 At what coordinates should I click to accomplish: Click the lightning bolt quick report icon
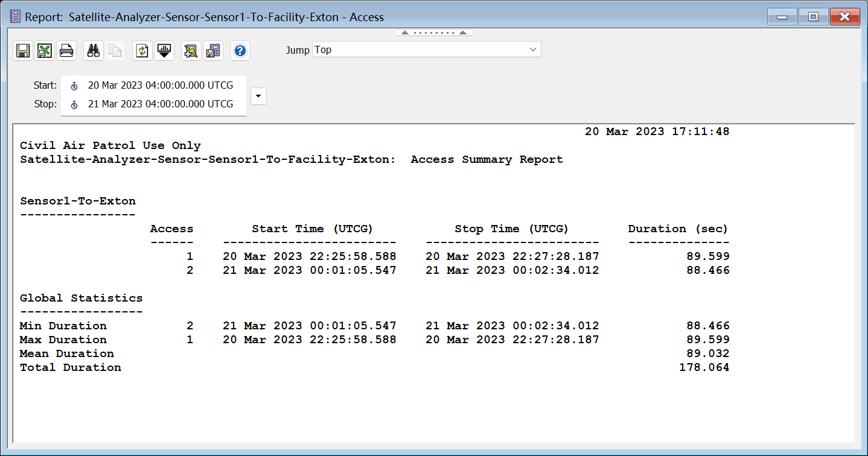[191, 51]
